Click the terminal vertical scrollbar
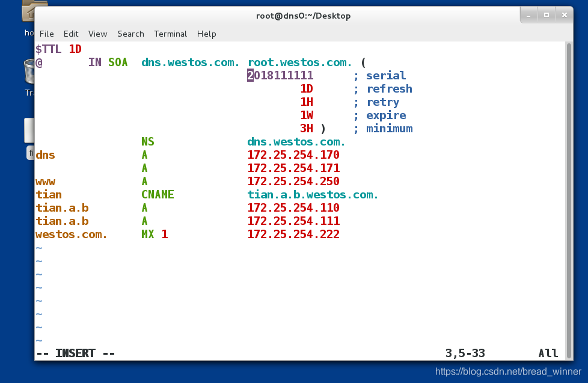The width and height of the screenshot is (588, 383). tap(569, 201)
